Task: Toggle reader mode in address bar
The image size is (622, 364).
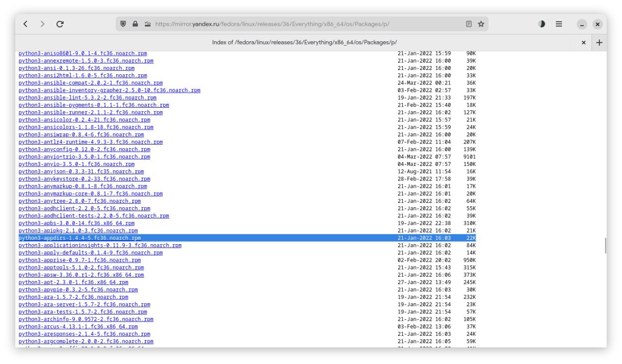Action: tap(469, 24)
